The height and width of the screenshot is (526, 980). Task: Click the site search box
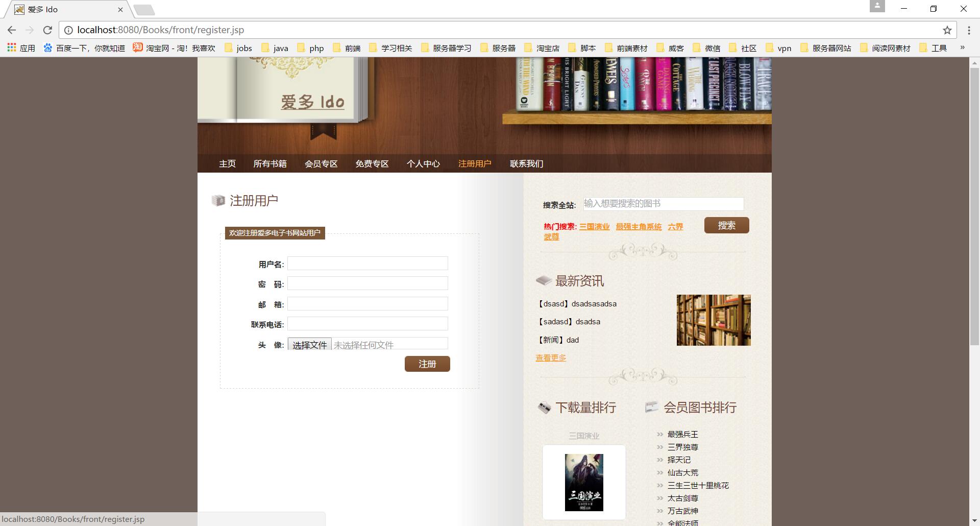(664, 204)
